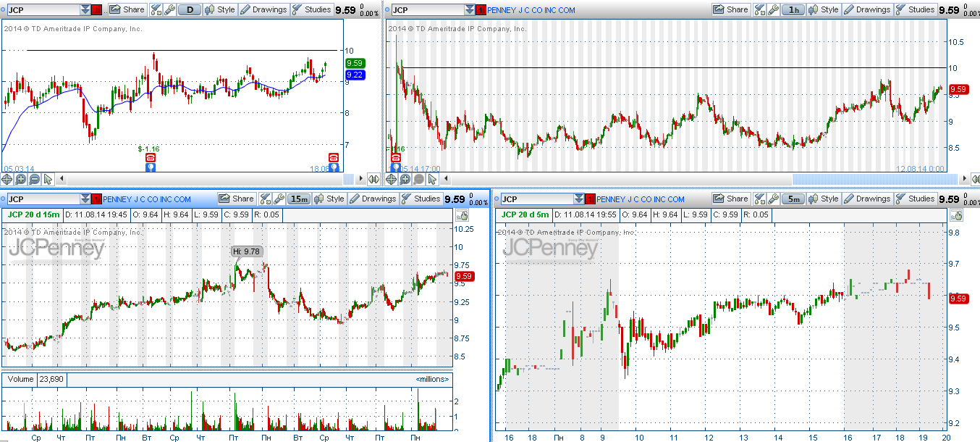Click the JCP 20 d 15m chart label

pyautogui.click(x=33, y=214)
